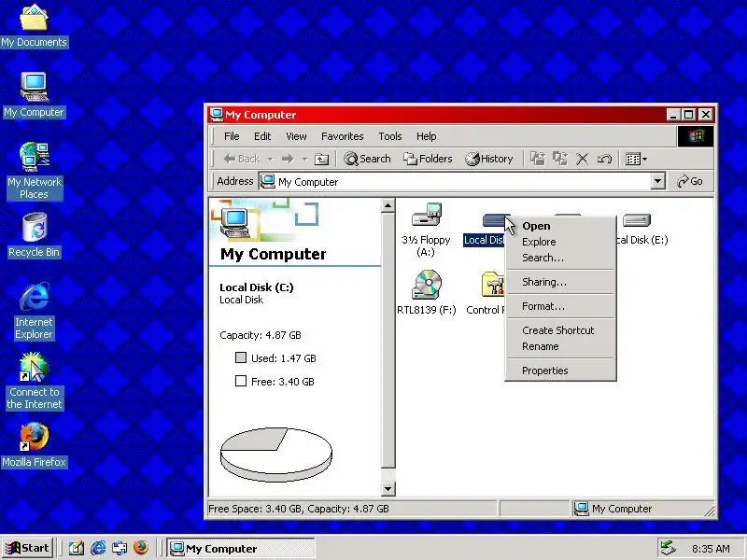Launch Outlook Express from quick launch
The width and height of the screenshot is (747, 560).
(x=120, y=548)
